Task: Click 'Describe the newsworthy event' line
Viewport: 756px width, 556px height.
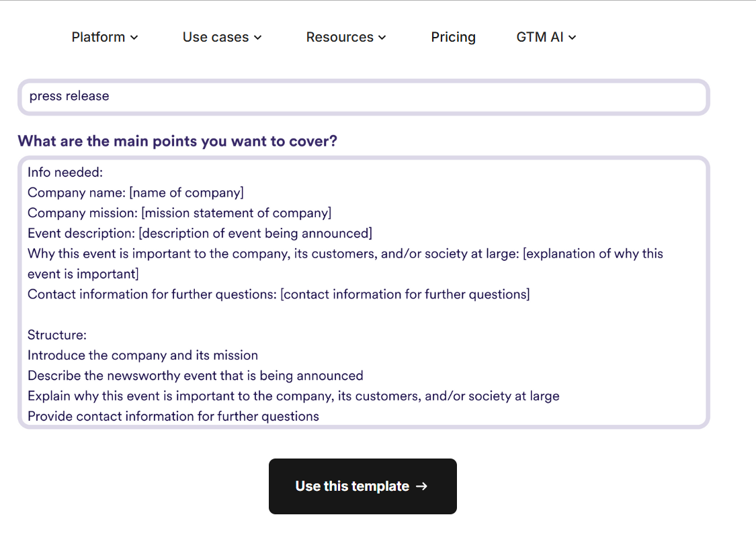Action: click(x=195, y=375)
